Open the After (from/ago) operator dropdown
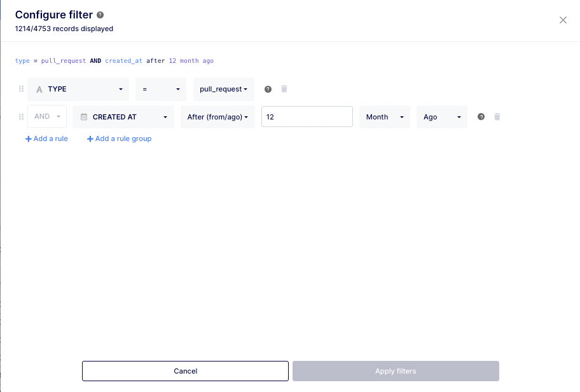This screenshot has height=392, width=580. (217, 116)
